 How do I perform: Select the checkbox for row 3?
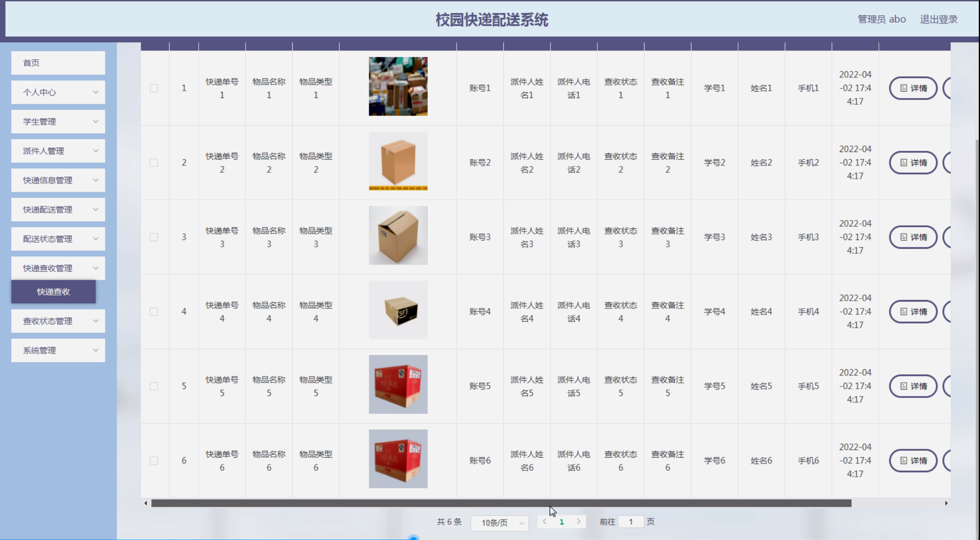point(154,237)
